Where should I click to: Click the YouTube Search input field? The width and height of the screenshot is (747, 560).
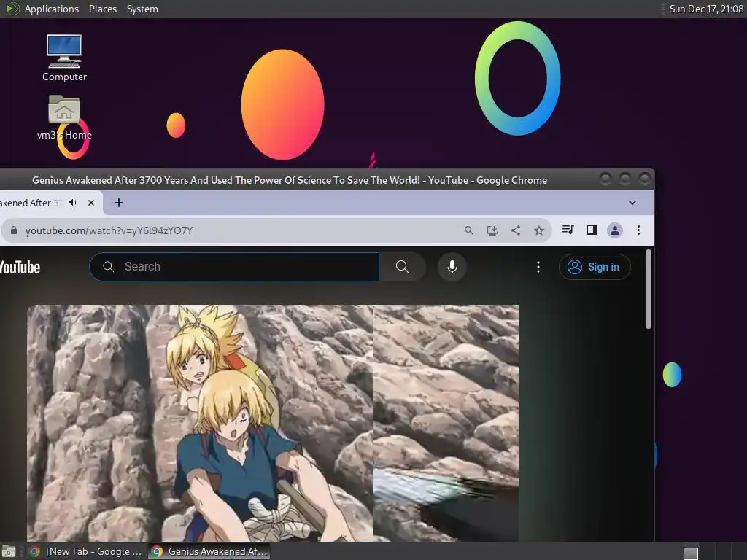(234, 267)
